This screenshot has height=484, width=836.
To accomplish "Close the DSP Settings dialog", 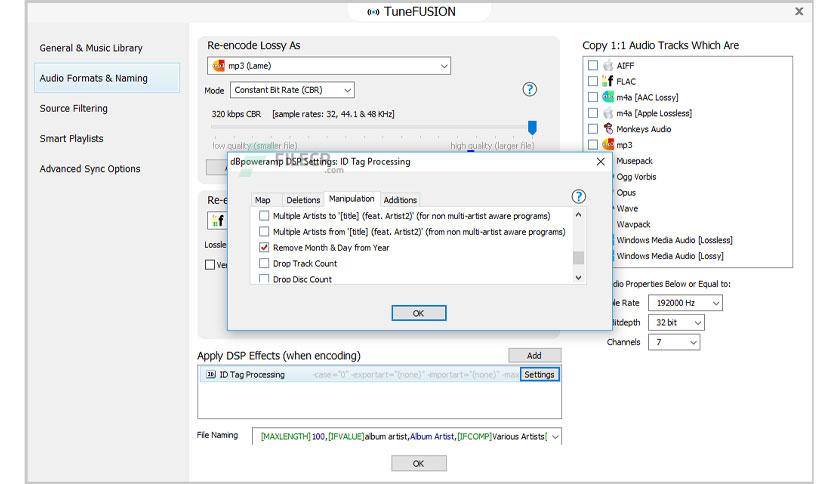I will click(600, 162).
